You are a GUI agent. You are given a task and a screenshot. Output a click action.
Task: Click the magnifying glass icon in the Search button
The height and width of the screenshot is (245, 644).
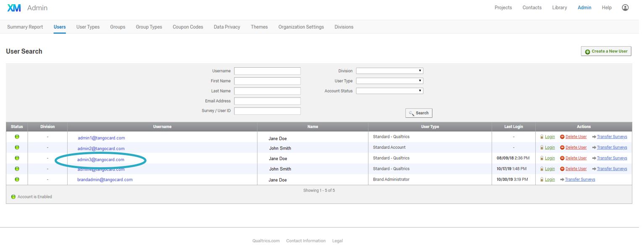412,113
